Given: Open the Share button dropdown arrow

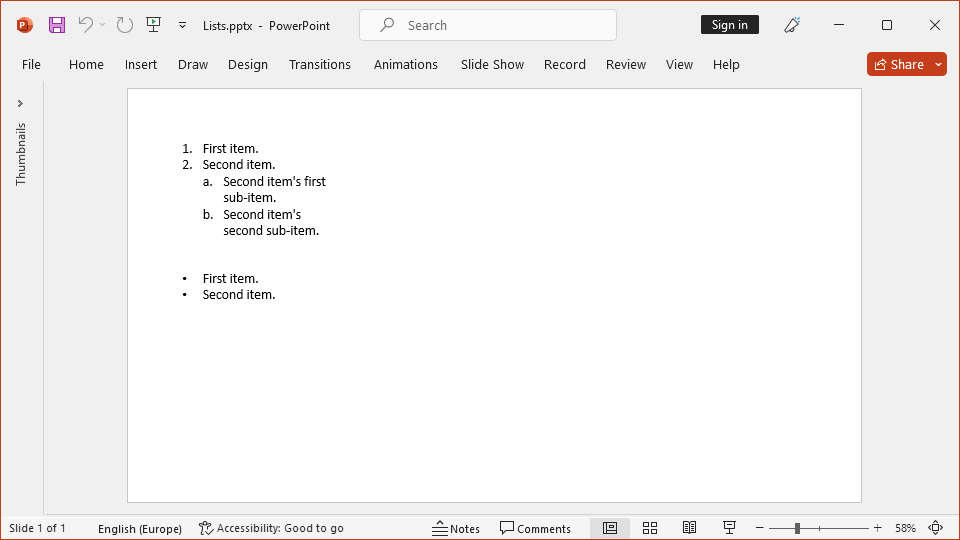Looking at the screenshot, I should point(938,64).
